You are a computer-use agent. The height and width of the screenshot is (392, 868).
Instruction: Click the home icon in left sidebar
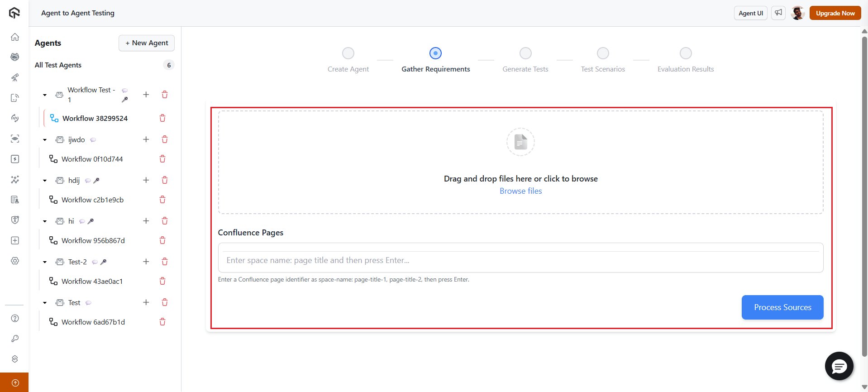(x=15, y=37)
